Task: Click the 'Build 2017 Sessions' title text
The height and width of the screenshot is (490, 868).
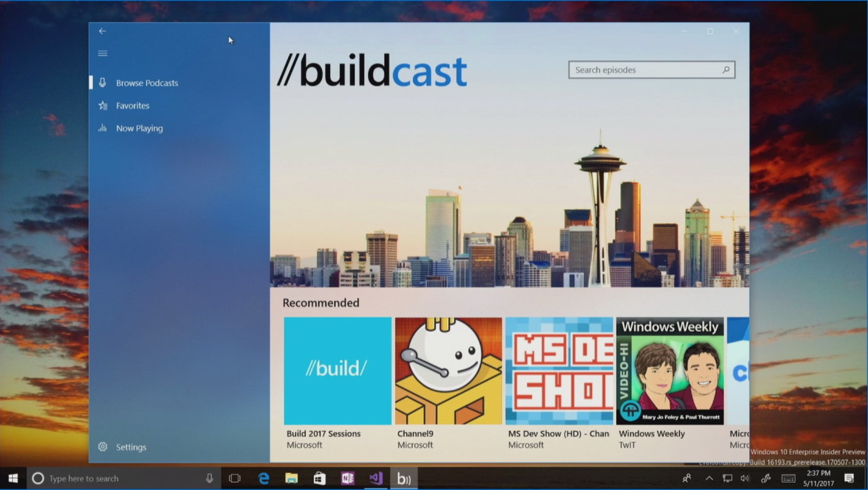Action: pos(324,434)
